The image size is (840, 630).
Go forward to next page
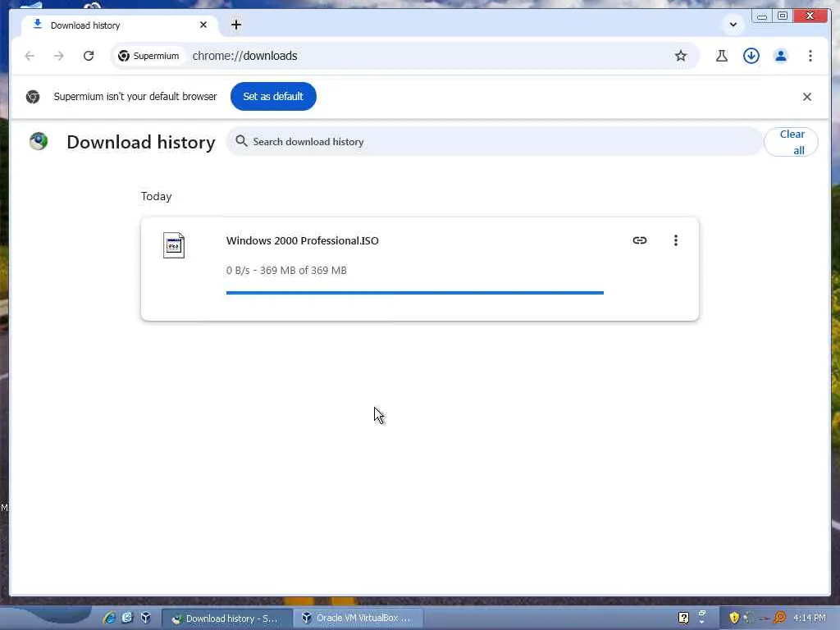coord(59,56)
